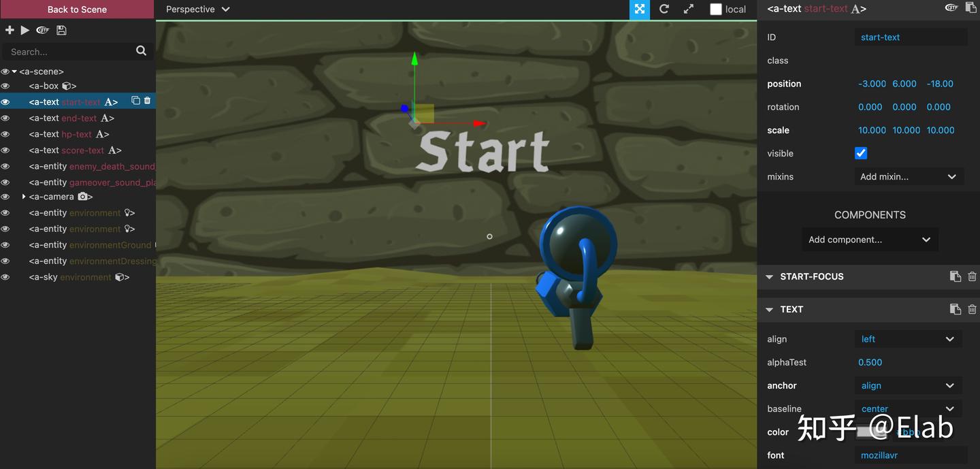Viewport: 980px width, 469px height.
Task: Open the mozillavr font link
Action: (879, 455)
